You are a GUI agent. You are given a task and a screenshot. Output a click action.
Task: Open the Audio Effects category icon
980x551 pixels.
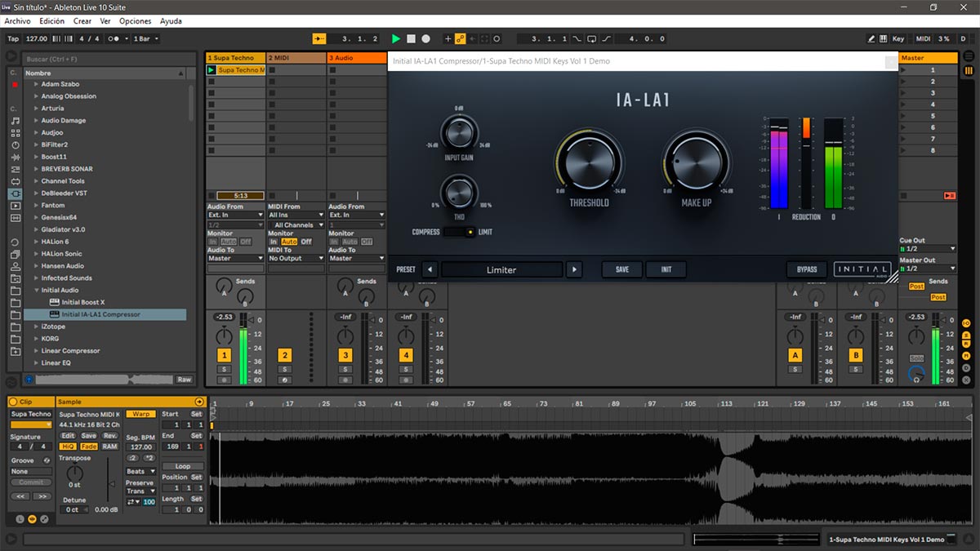[15, 157]
